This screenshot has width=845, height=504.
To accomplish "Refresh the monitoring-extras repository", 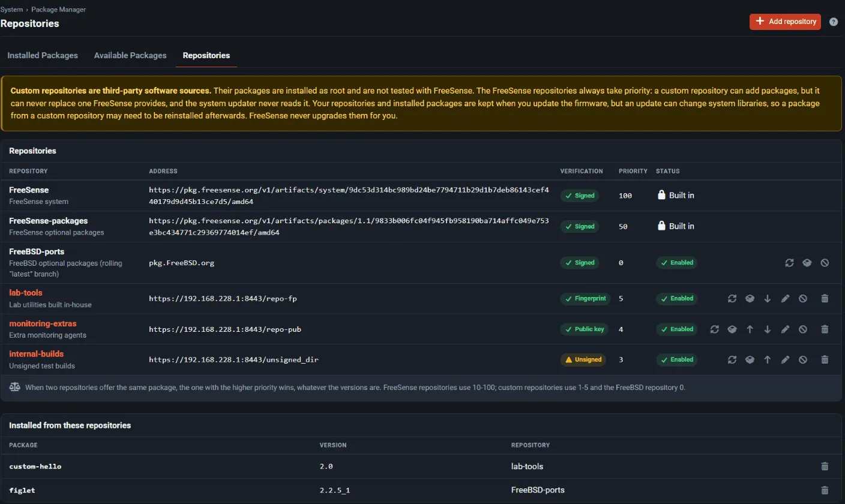I will pos(714,329).
